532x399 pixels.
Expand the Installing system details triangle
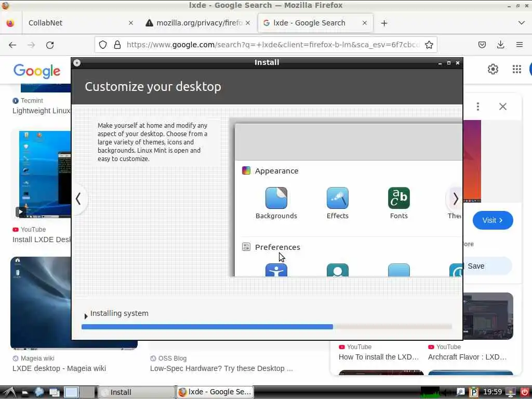[x=86, y=316]
